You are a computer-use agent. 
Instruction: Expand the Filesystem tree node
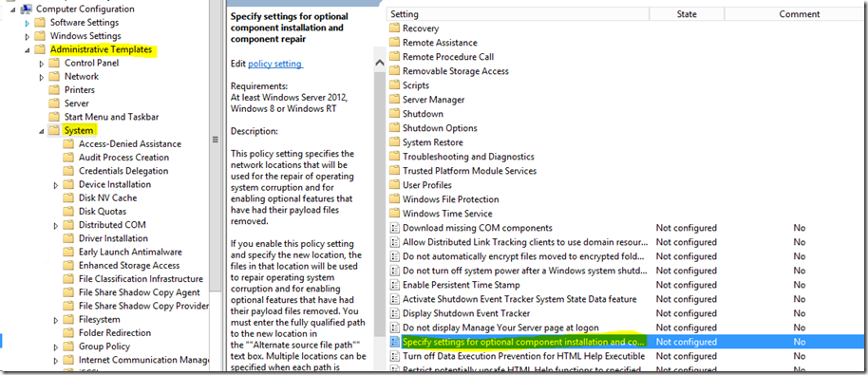click(56, 320)
